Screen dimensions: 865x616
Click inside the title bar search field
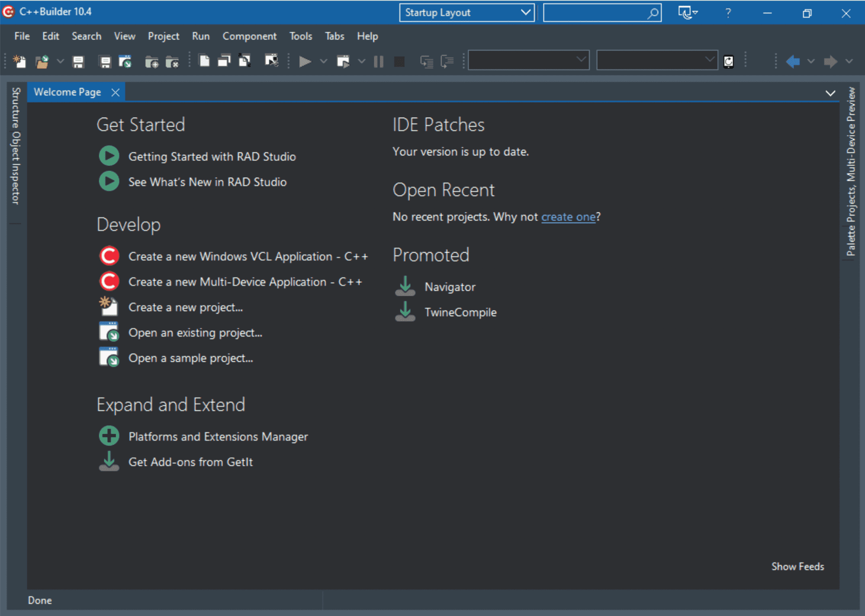coord(597,12)
